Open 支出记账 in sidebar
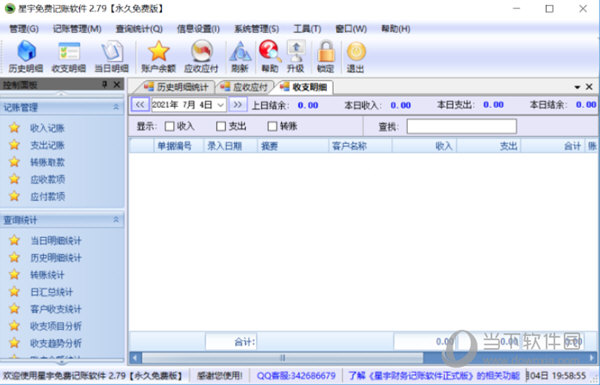This screenshot has height=385, width=600. (x=47, y=145)
